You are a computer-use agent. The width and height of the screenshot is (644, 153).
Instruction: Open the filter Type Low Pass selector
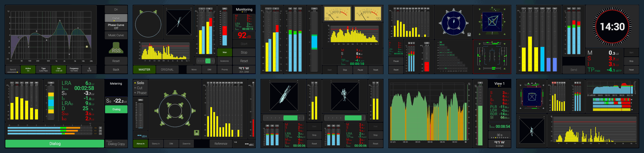click(x=44, y=69)
